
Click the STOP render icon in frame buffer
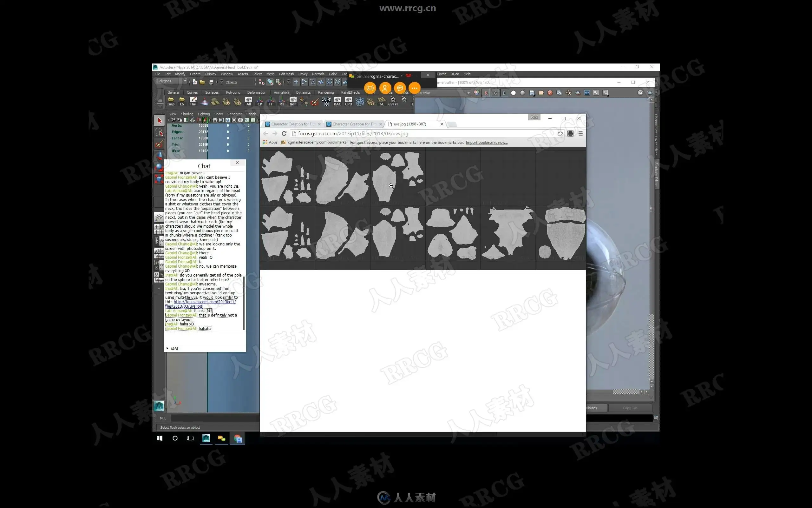pos(640,93)
